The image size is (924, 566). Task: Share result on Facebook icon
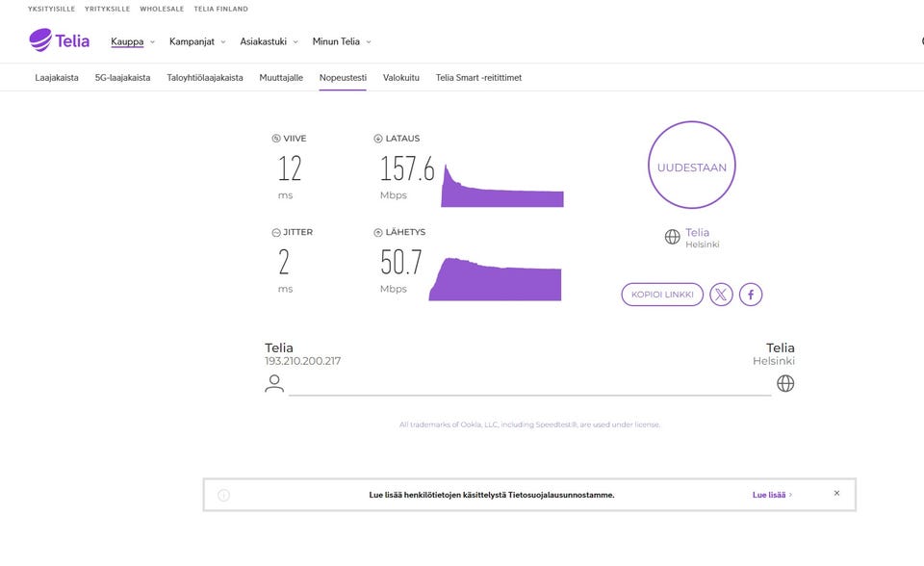coord(751,295)
